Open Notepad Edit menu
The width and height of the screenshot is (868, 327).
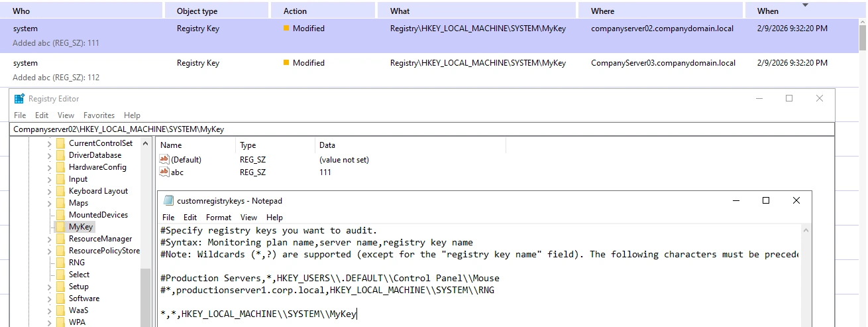click(190, 218)
